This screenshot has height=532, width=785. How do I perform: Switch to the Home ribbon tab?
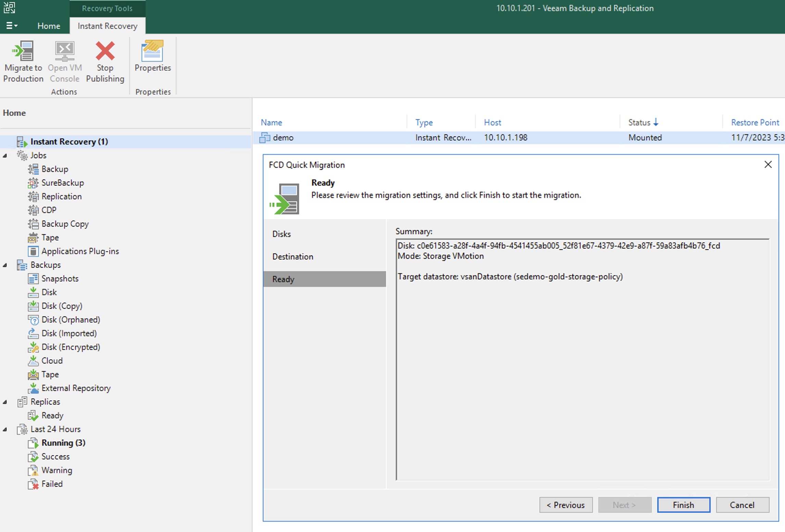(49, 26)
